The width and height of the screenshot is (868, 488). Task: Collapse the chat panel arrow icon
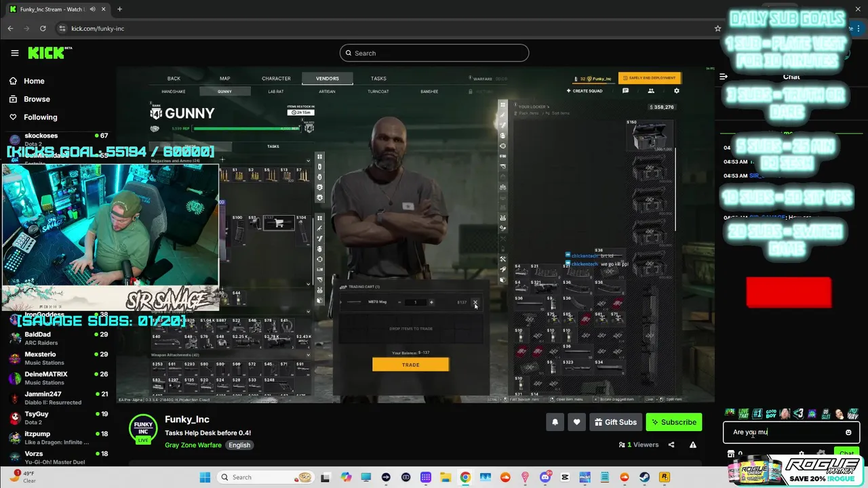pos(724,77)
